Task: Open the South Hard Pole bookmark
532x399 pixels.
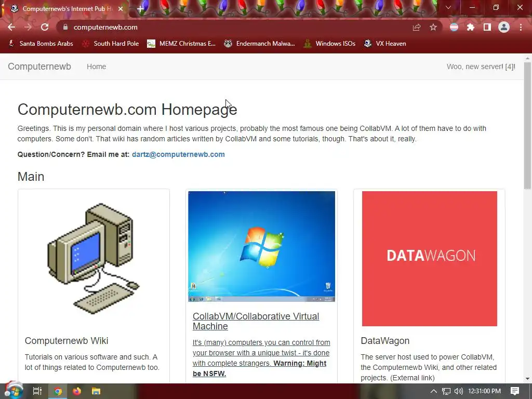Action: (x=111, y=44)
